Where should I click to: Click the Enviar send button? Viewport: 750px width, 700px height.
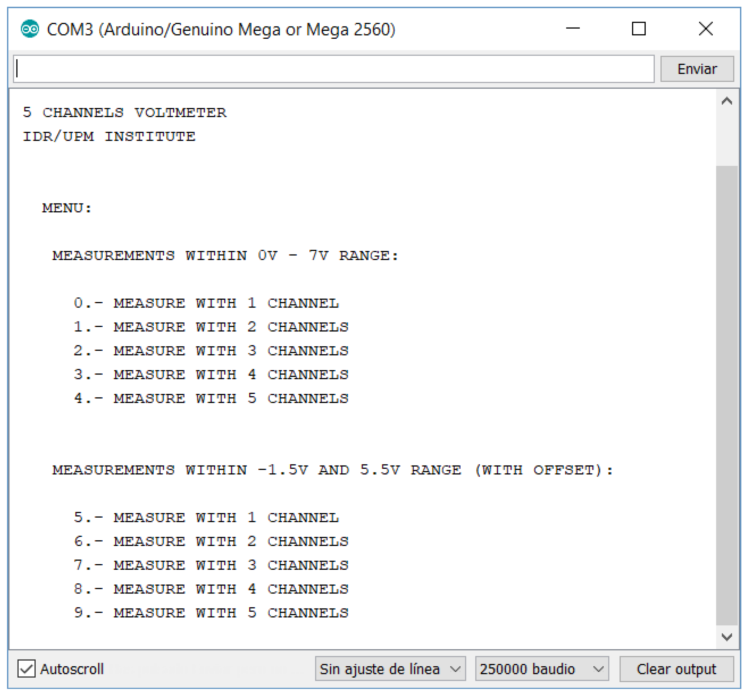(x=697, y=69)
